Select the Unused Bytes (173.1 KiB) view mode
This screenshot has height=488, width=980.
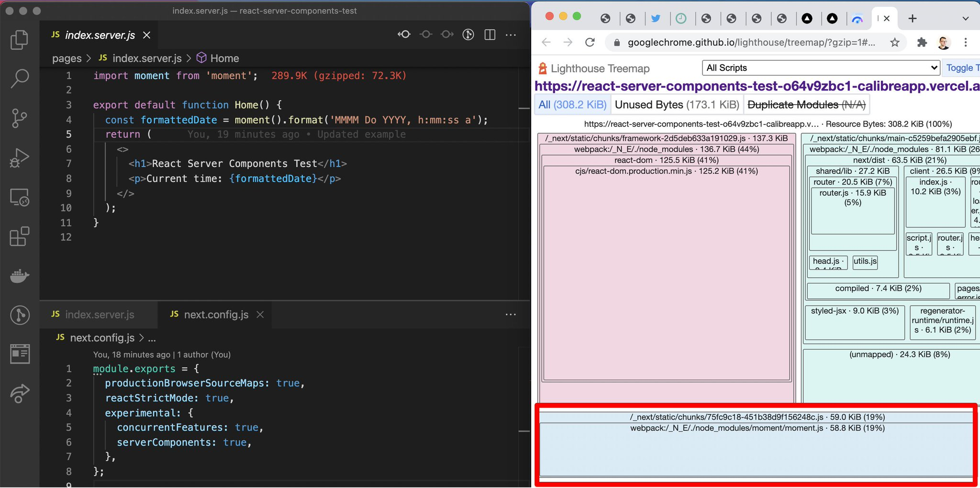coord(677,104)
